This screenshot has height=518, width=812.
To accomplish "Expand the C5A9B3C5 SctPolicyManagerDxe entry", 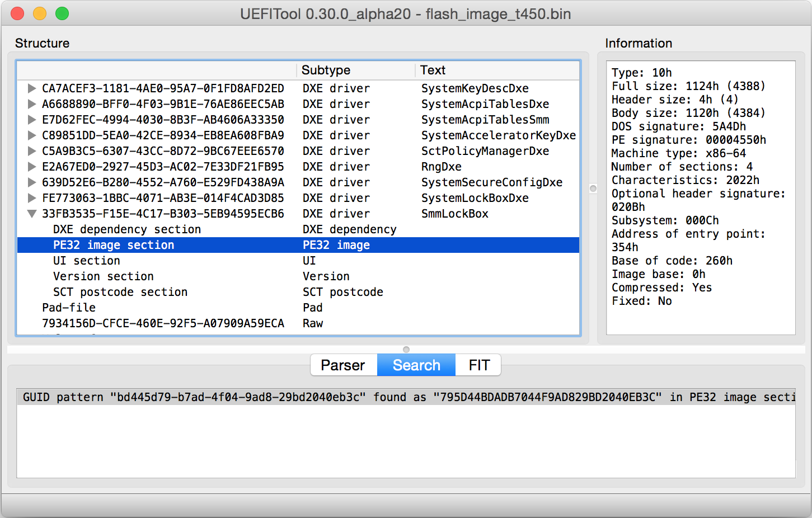I will 32,151.
